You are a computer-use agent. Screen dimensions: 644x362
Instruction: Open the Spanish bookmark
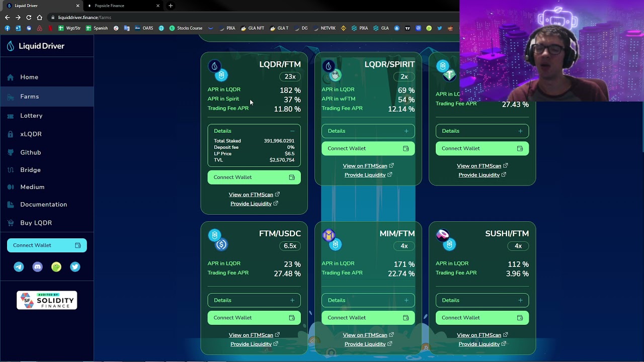click(x=97, y=28)
